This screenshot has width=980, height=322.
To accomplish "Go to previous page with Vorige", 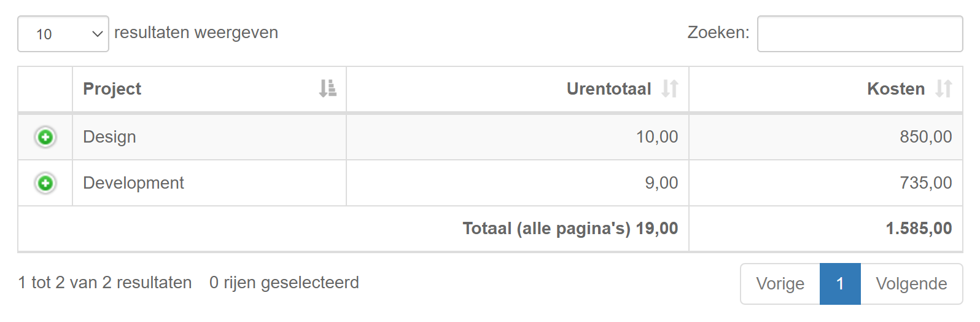I will (x=780, y=284).
